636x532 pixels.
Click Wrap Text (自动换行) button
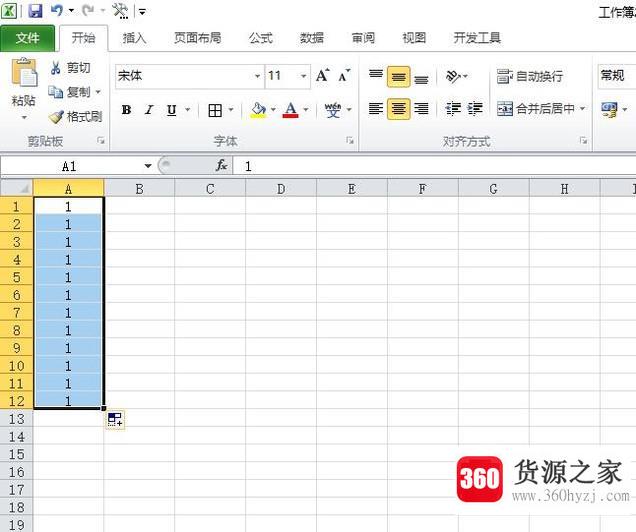pyautogui.click(x=530, y=76)
